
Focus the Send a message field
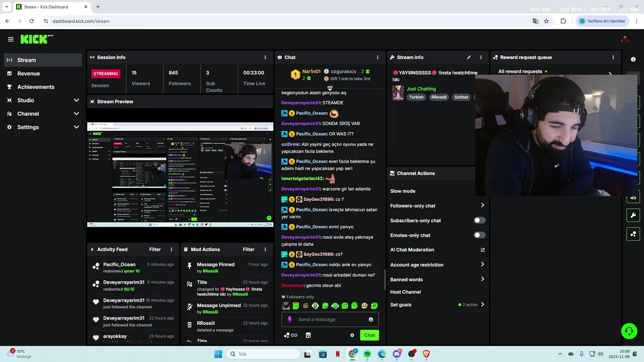330,319
